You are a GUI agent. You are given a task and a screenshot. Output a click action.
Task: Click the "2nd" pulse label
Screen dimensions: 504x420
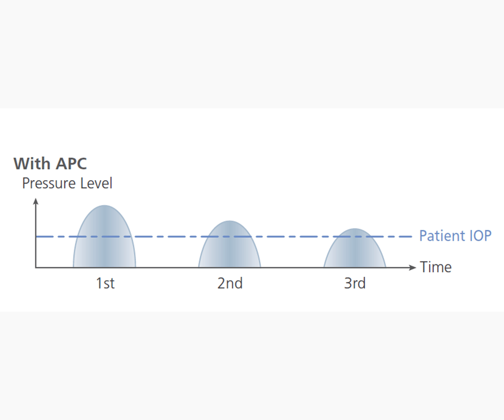230,283
